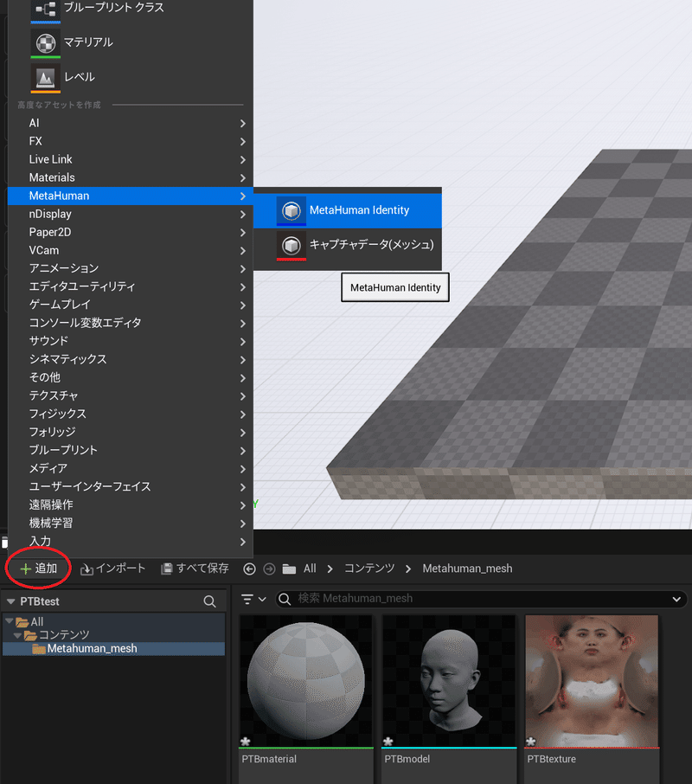
Task: Click the 検索 Metahuman_mesh search field
Action: pyautogui.click(x=480, y=599)
